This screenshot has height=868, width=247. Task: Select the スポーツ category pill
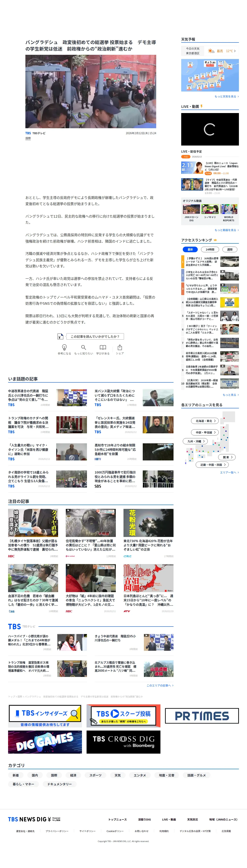[95, 775]
